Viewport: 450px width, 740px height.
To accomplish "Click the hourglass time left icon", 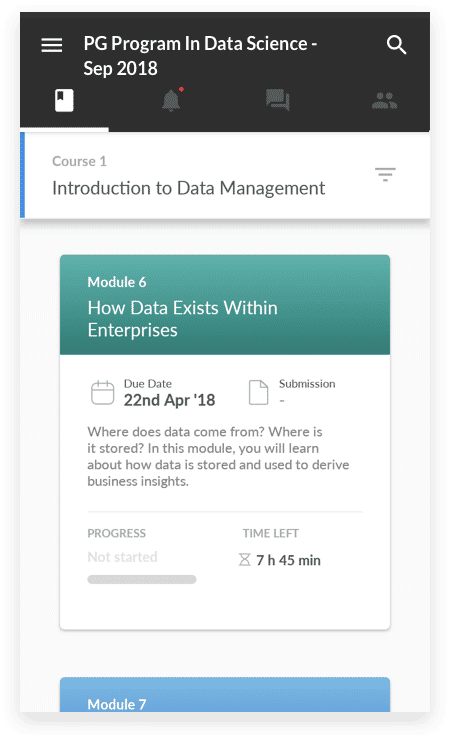I will pyautogui.click(x=244, y=560).
